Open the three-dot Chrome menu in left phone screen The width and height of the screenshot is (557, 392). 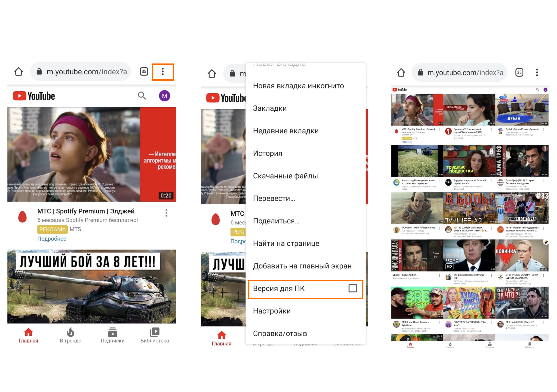(x=163, y=72)
